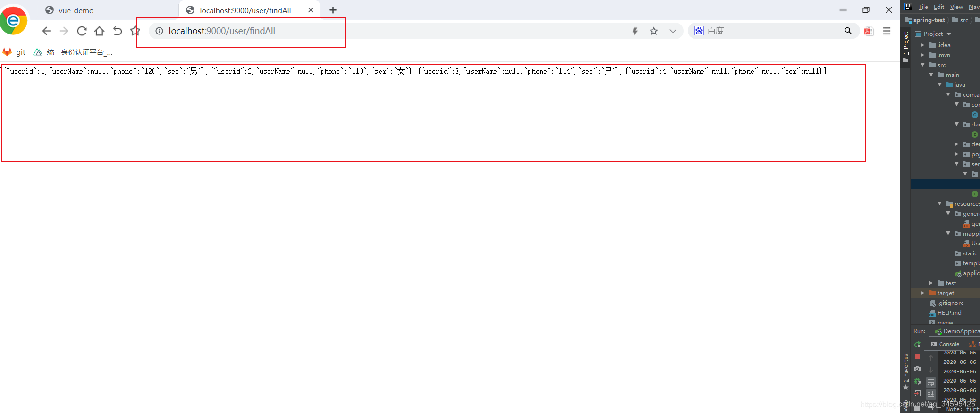980x413 pixels.
Task: View site info icon in address bar
Action: pos(160,31)
